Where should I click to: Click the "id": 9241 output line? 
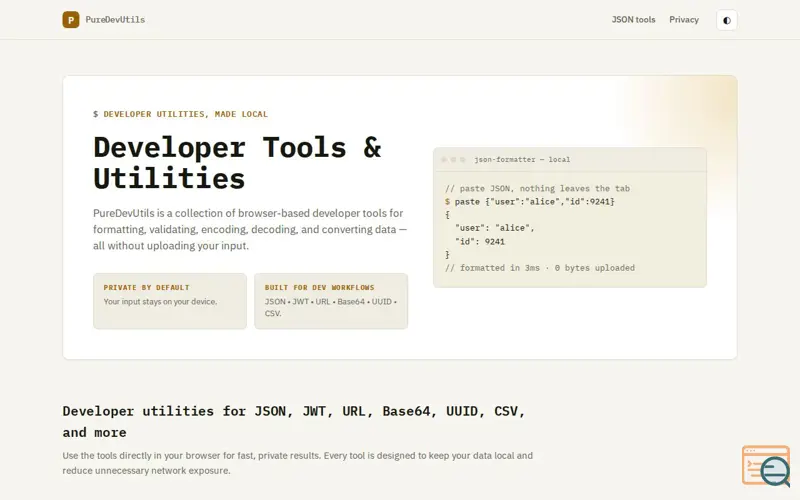click(480, 241)
